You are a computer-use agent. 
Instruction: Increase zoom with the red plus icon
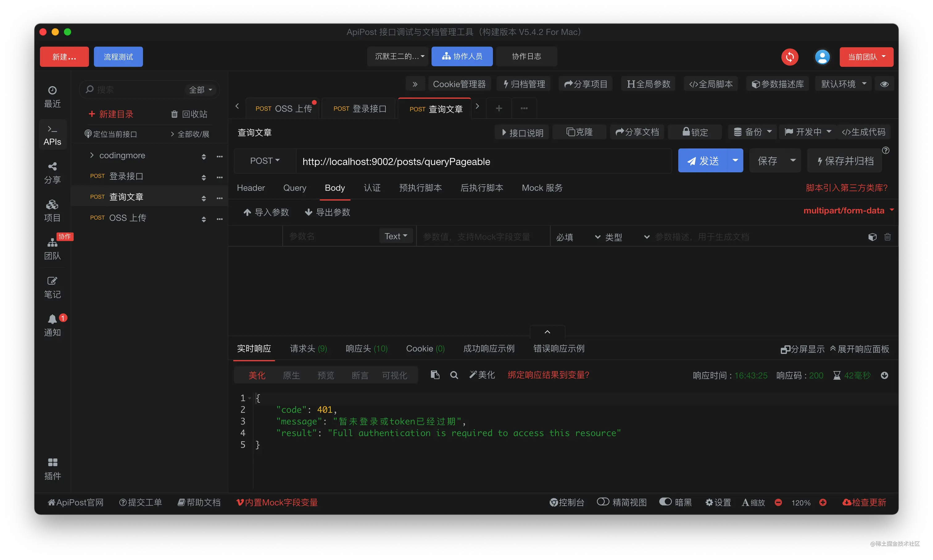click(x=822, y=502)
